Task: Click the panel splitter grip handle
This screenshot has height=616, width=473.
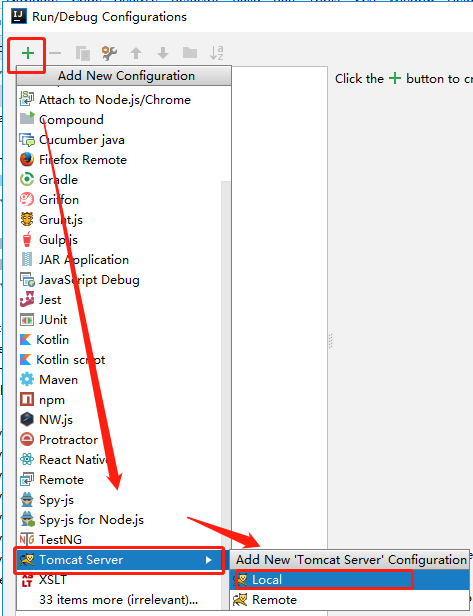Action: pos(330,341)
